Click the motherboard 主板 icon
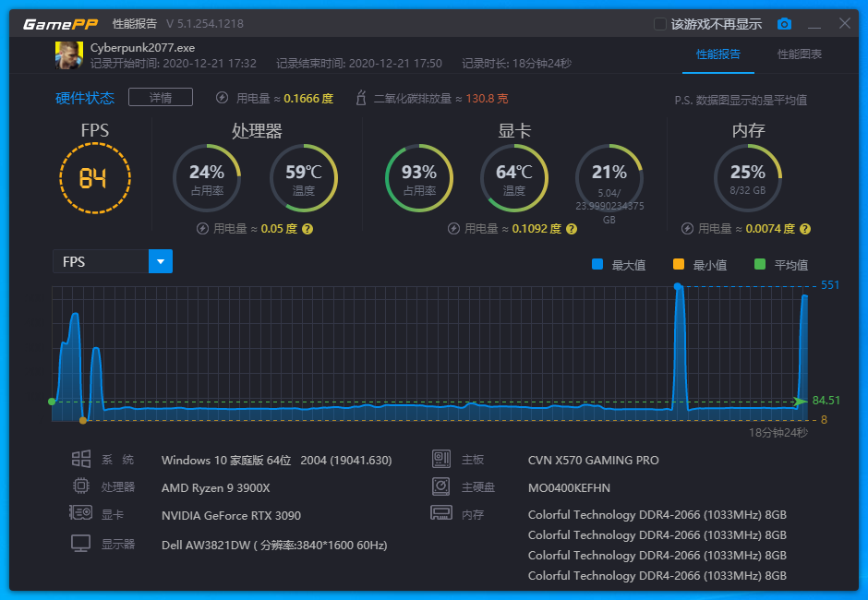Screen dimensions: 868x600 [x=441, y=459]
